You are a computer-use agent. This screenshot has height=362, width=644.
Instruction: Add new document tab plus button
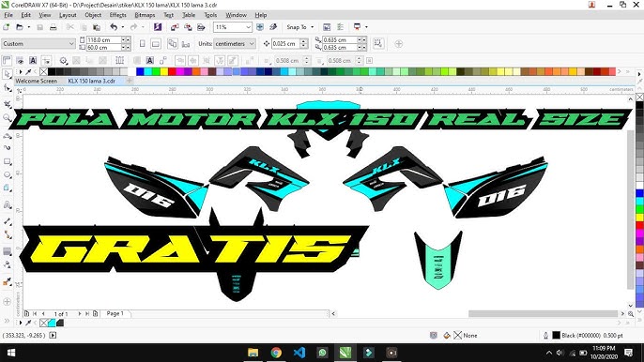tap(129, 81)
